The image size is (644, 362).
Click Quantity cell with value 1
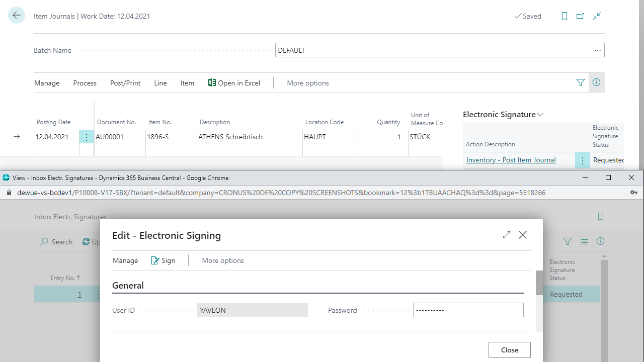[381, 137]
